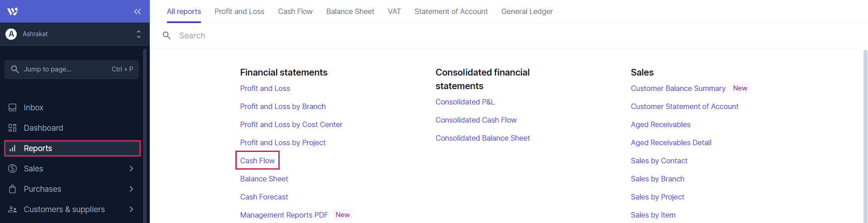The height and width of the screenshot is (223, 868).
Task: Switch to the Balance Sheet tab
Action: (350, 11)
